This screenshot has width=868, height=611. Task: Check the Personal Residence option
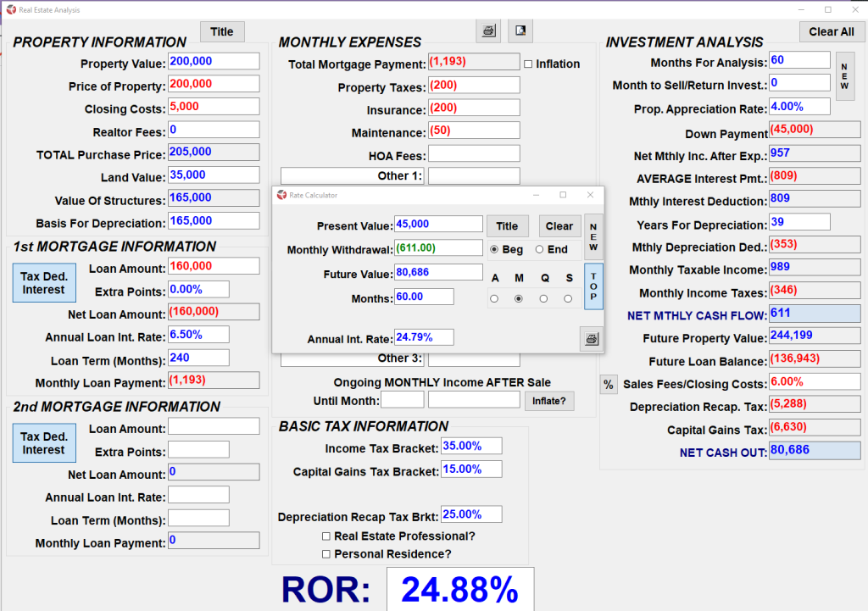click(x=326, y=554)
